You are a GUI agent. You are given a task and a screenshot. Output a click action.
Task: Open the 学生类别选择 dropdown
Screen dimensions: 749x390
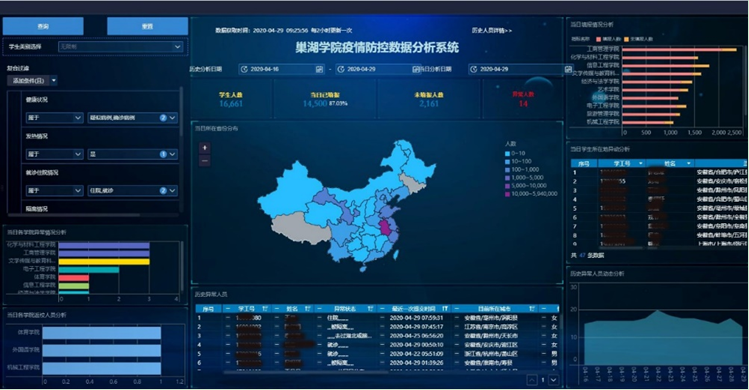click(x=120, y=47)
